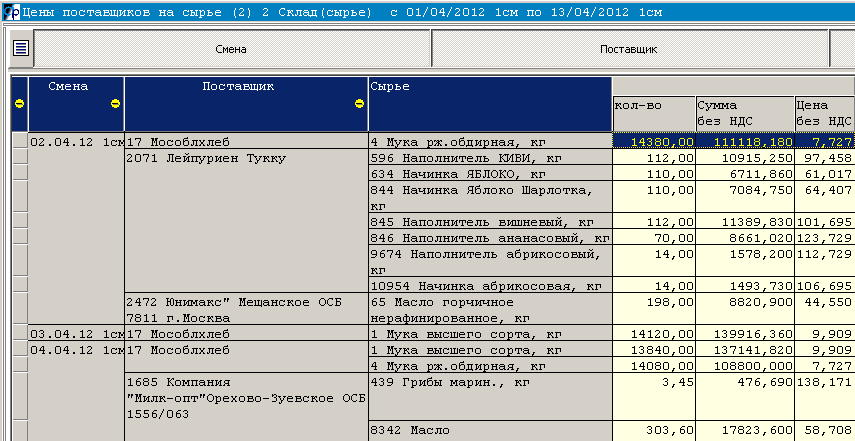Select row 844 Начинка Яблоко Шарлотка
Screen dimensions: 855x441
(490, 197)
